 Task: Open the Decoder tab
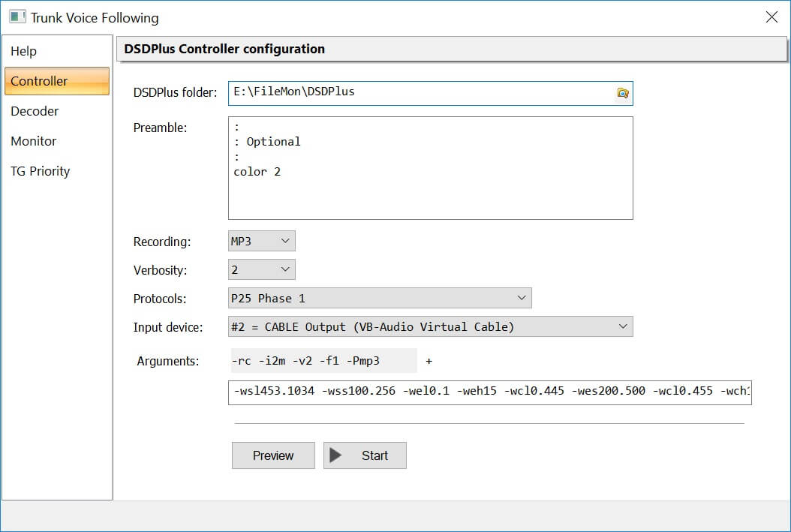pos(35,111)
